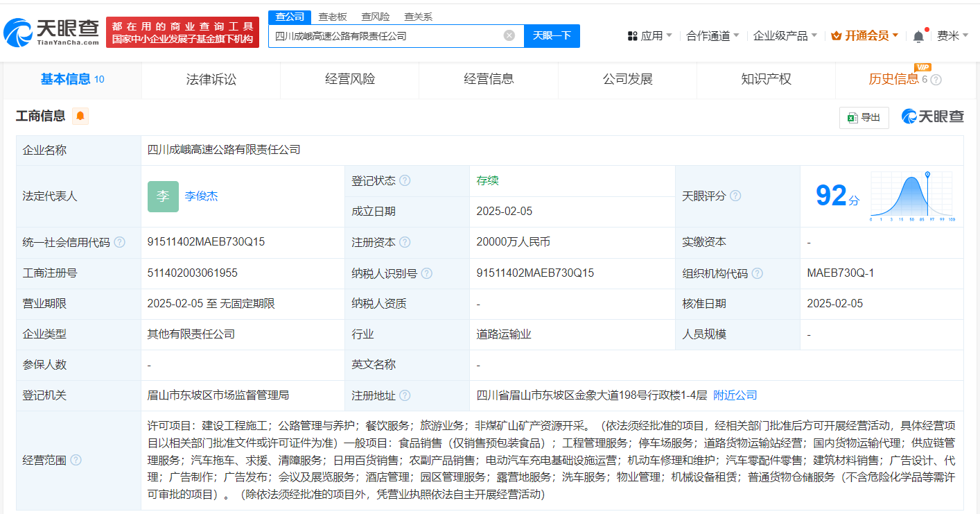Image resolution: width=980 pixels, height=514 pixels.
Task: Click the company name search input field
Action: click(x=385, y=35)
